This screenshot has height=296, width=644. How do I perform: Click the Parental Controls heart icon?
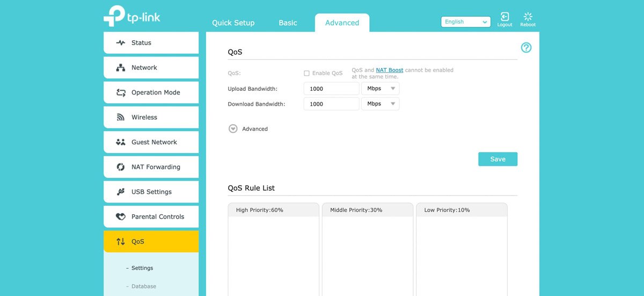pos(121,217)
